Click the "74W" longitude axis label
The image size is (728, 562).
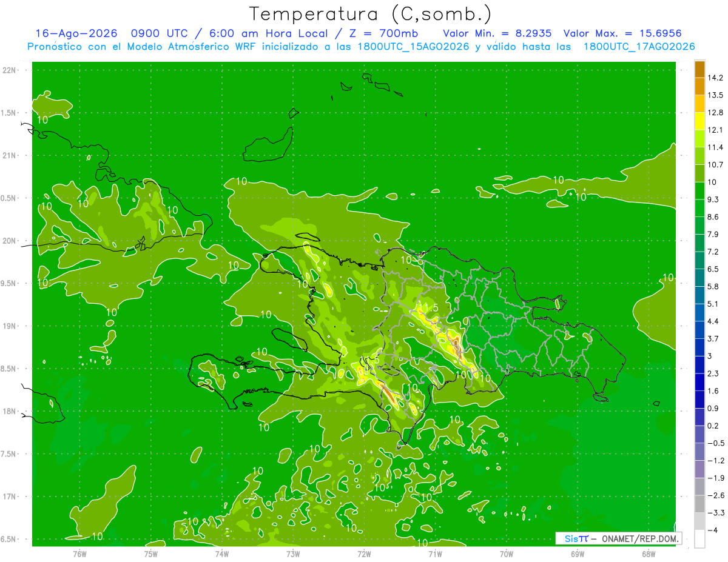(x=222, y=554)
